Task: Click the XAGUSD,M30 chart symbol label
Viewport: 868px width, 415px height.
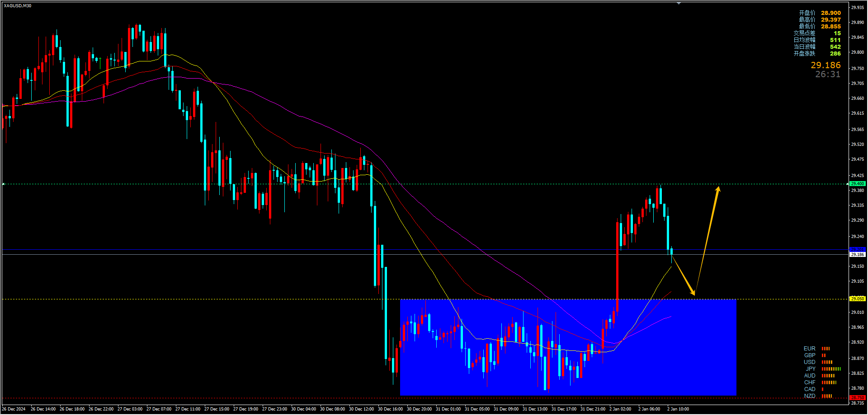Action: click(18, 6)
